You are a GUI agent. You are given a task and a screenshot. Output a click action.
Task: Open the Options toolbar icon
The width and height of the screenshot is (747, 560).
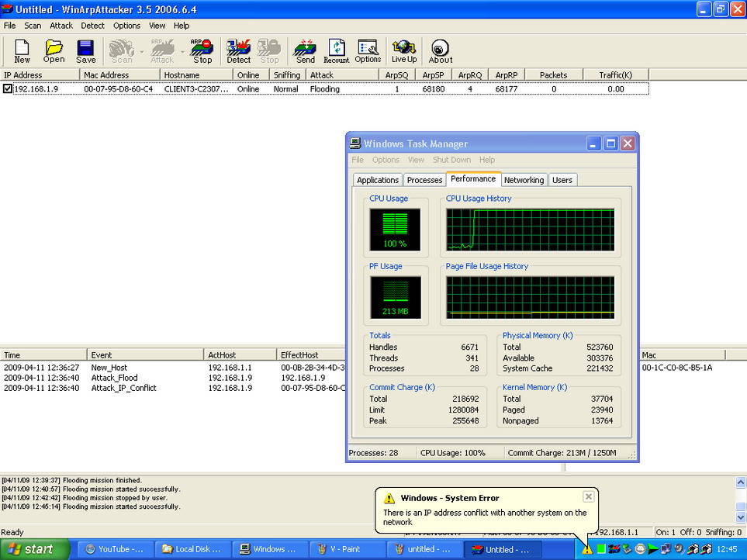(368, 51)
